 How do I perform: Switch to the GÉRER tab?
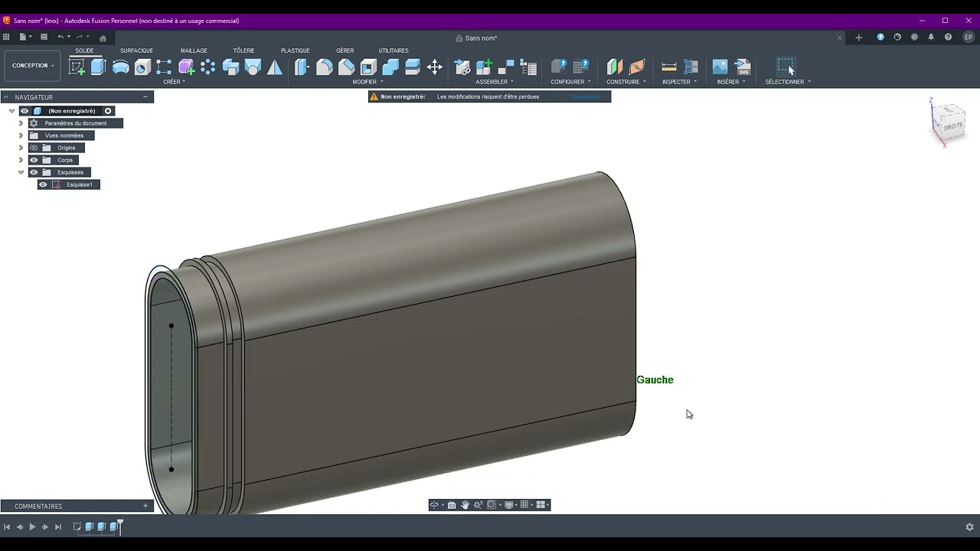345,51
